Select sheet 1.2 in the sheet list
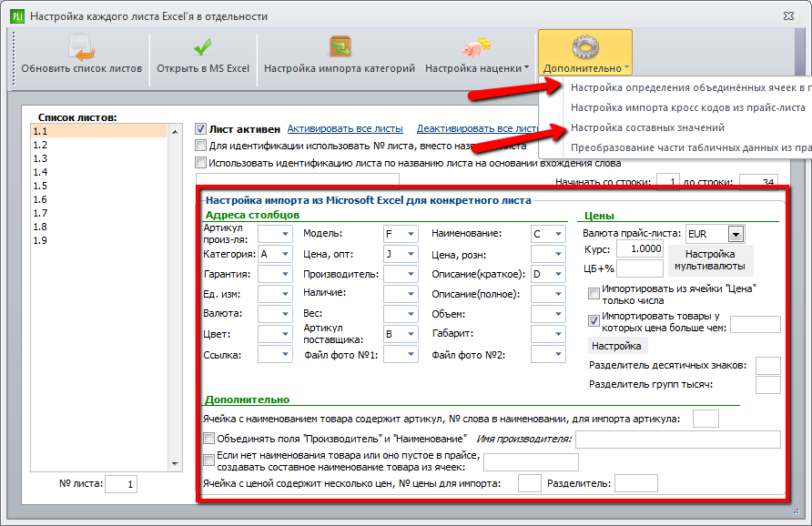The width and height of the screenshot is (812, 526). point(98,145)
